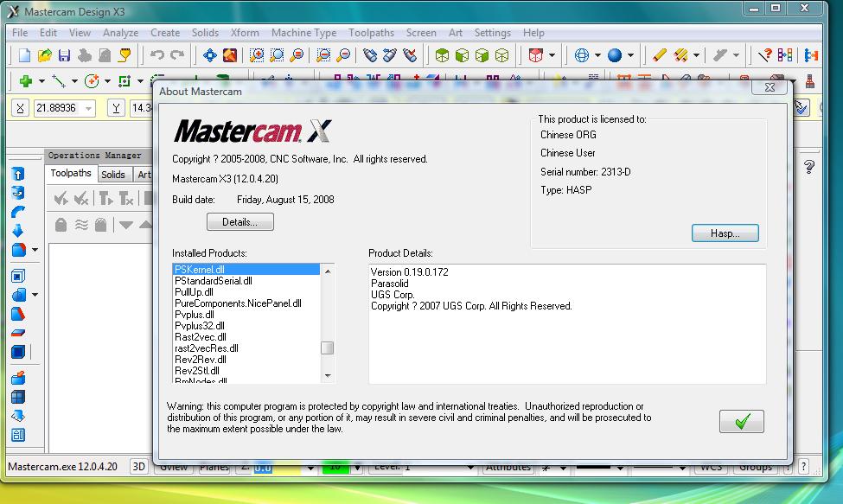Click the Solid shell hollow box icon
The height and width of the screenshot is (504, 843).
pos(18,276)
